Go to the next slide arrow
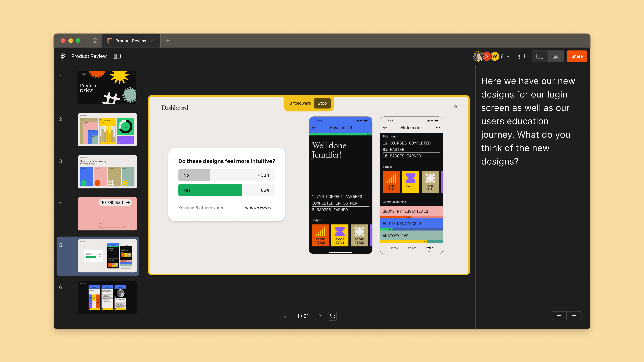 [320, 316]
